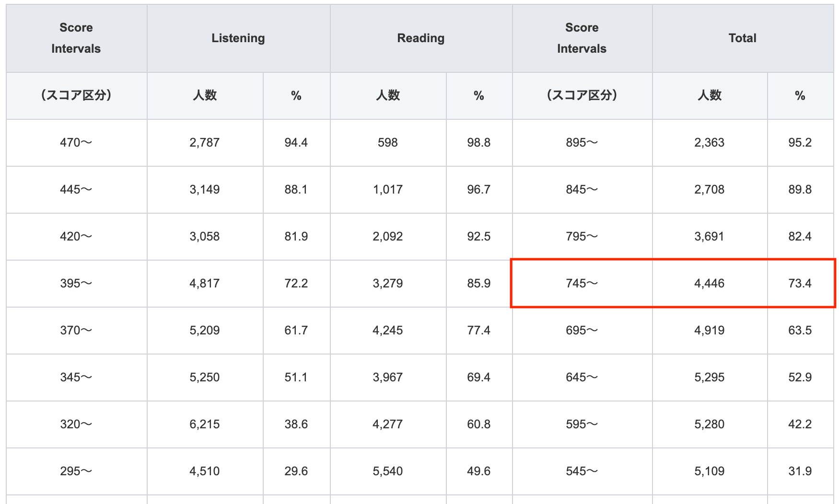The height and width of the screenshot is (504, 839).
Task: Select the 470～ score interval cell
Action: [x=76, y=143]
